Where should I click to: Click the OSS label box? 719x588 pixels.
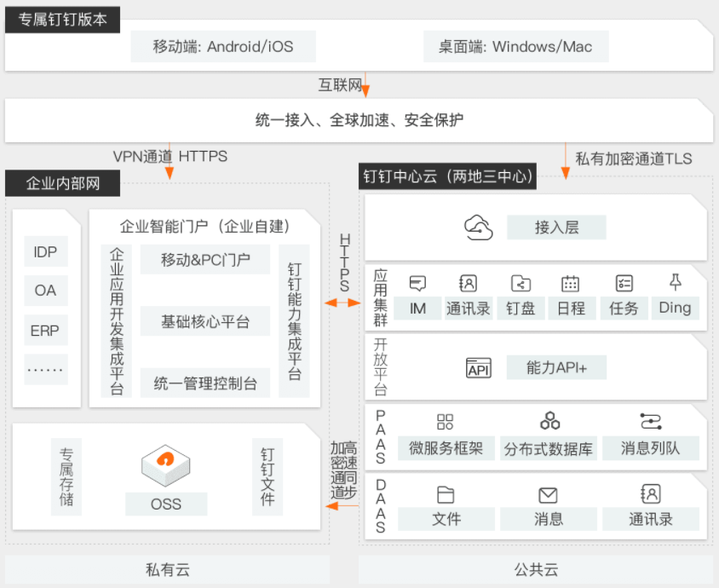pos(166,504)
